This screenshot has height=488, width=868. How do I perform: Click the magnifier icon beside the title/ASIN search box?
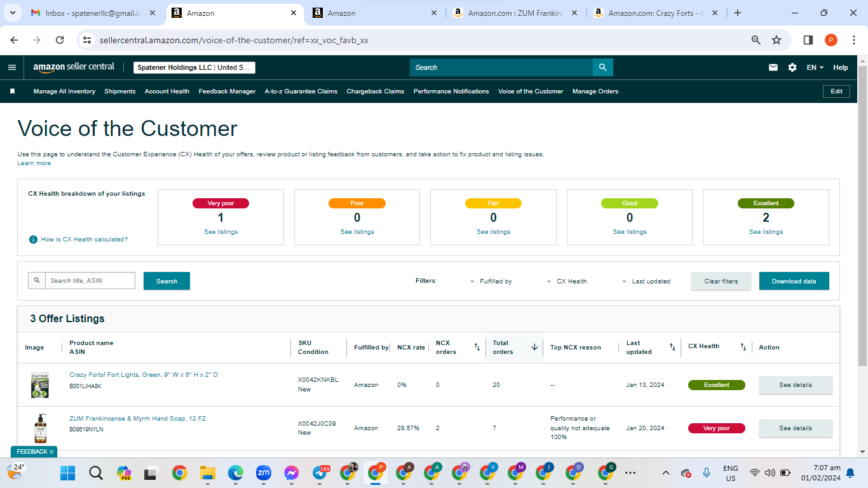tap(37, 280)
